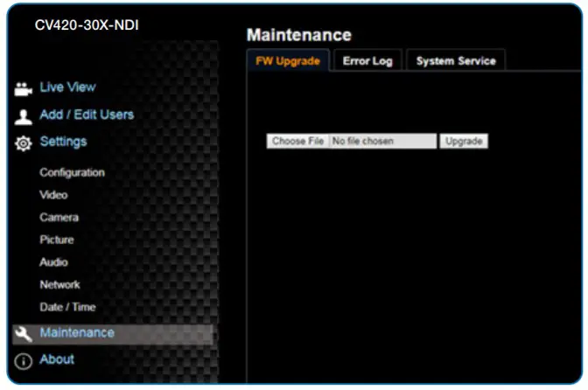The height and width of the screenshot is (390, 588).
Task: Open the Add / Edit Users page
Action: tap(87, 115)
